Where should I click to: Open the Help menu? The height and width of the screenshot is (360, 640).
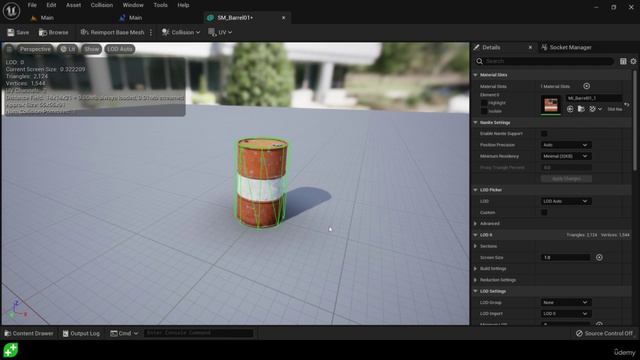183,5
